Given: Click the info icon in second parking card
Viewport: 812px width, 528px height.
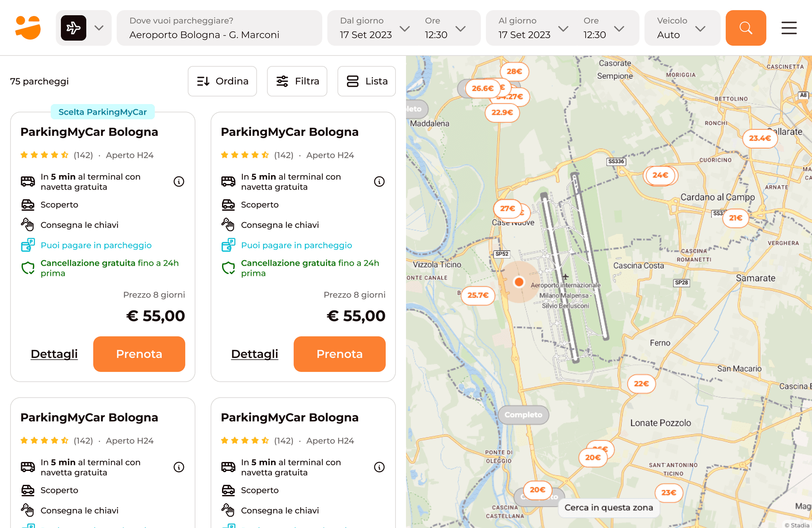Looking at the screenshot, I should coord(379,181).
